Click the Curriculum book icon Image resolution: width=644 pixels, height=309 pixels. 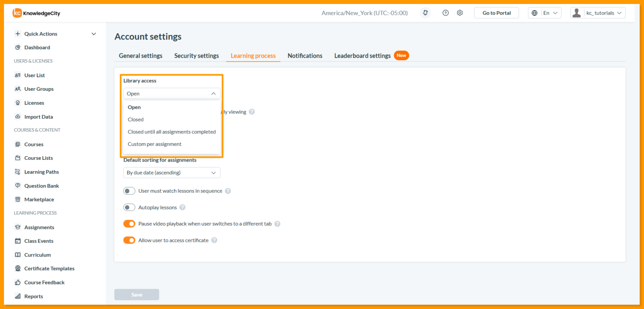tap(18, 255)
